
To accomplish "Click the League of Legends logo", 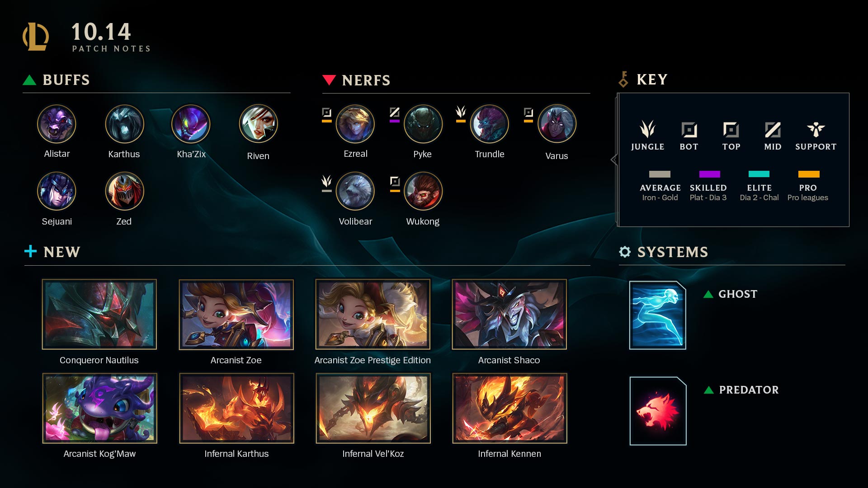I will pyautogui.click(x=36, y=37).
